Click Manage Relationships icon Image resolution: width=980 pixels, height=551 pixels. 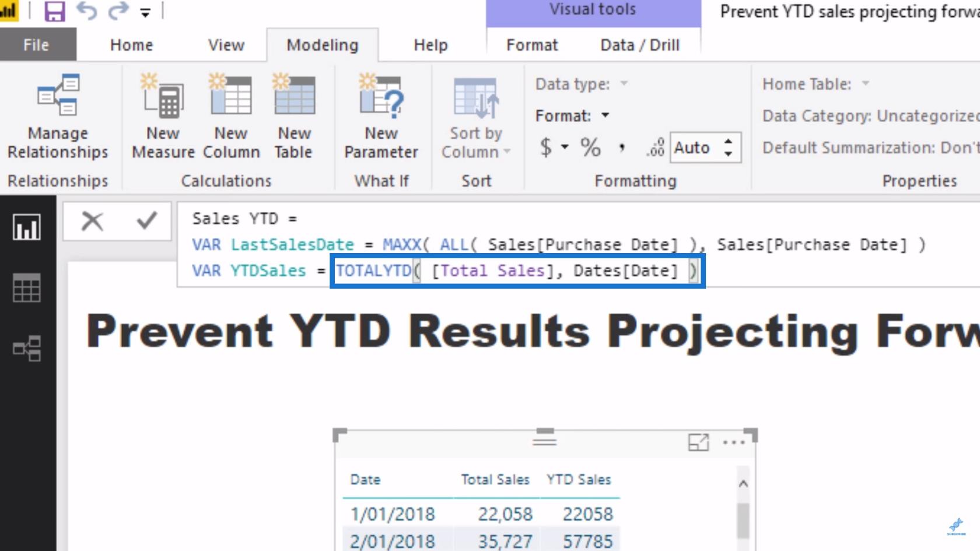(58, 117)
